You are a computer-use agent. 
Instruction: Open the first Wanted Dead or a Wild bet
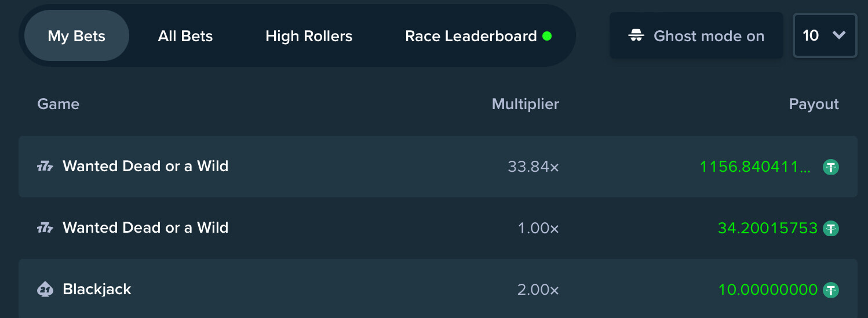point(437,167)
